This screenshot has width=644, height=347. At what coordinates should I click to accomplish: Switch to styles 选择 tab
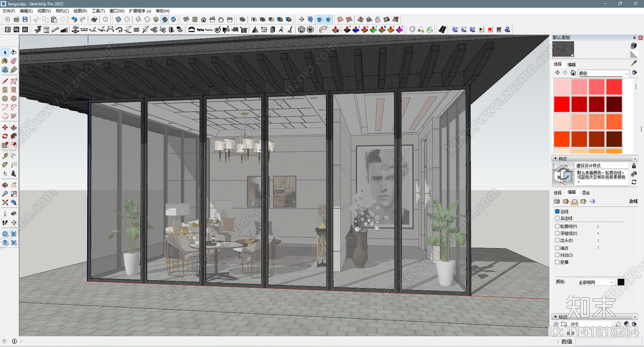tap(557, 193)
